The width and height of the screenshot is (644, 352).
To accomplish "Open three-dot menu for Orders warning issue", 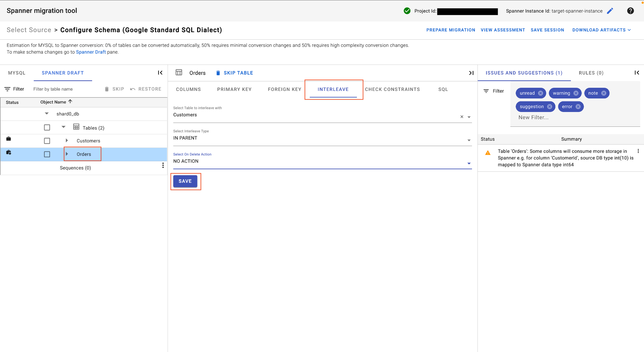I will (x=638, y=151).
